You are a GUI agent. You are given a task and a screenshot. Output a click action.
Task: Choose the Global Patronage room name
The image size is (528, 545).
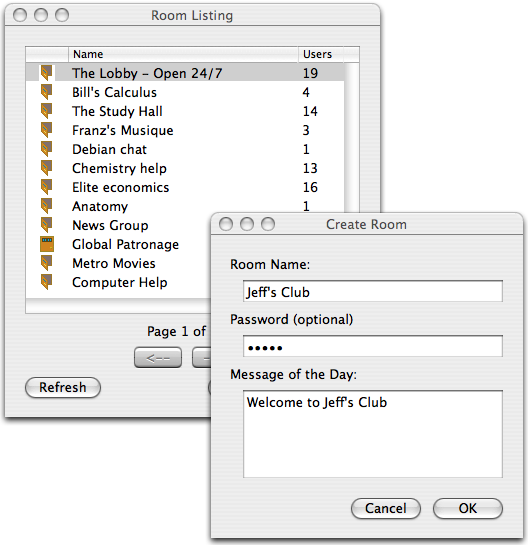pyautogui.click(x=125, y=245)
